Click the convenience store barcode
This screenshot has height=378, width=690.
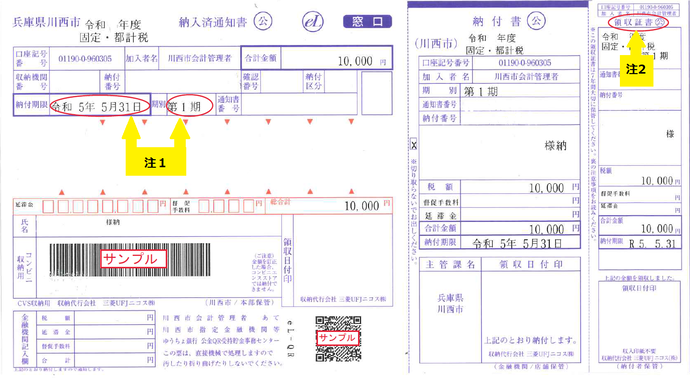[x=130, y=259]
